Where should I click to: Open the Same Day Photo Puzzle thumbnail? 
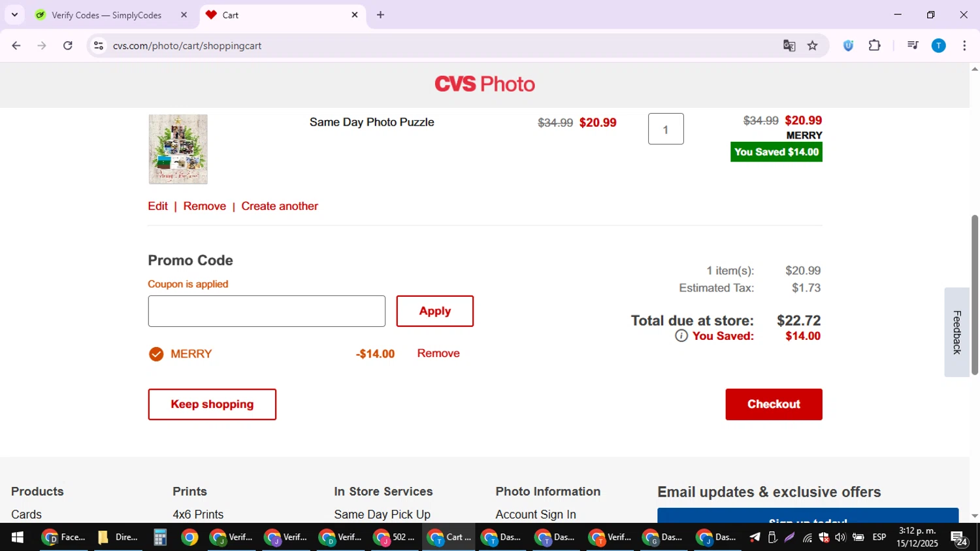tap(178, 149)
